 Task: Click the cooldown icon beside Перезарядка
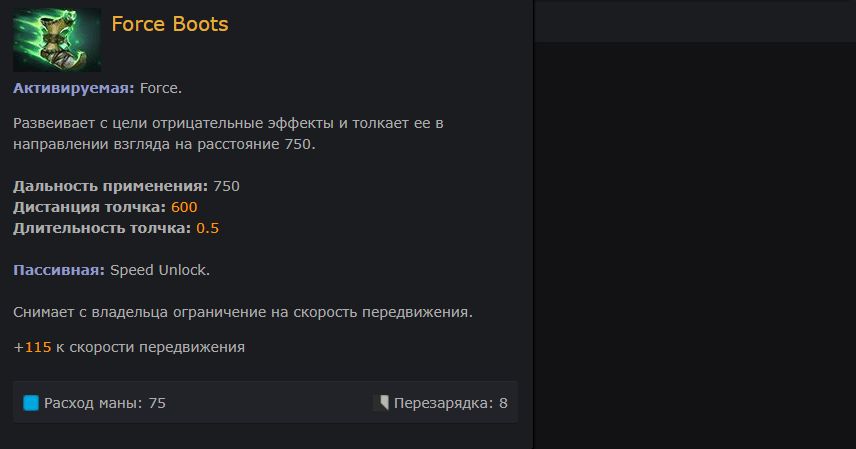[x=381, y=403]
